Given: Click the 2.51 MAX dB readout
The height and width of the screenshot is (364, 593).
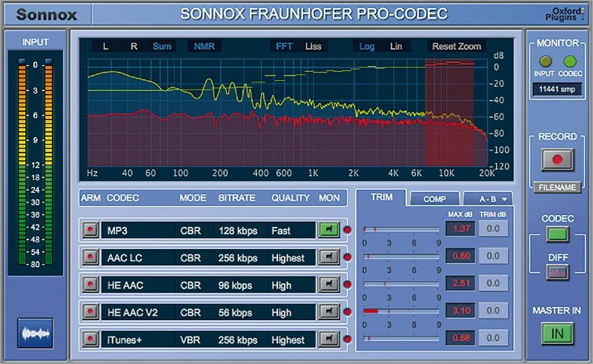Looking at the screenshot, I should [460, 283].
